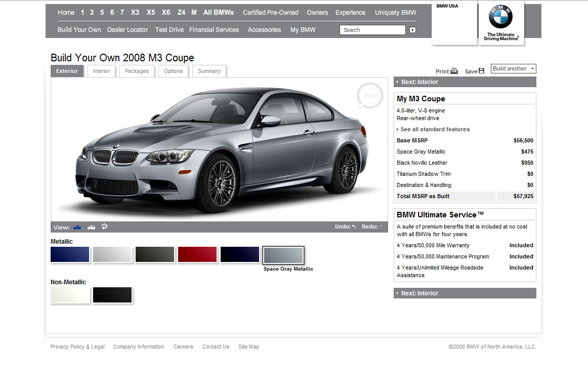The width and height of the screenshot is (588, 380).
Task: Click the Print printer icon
Action: click(454, 71)
